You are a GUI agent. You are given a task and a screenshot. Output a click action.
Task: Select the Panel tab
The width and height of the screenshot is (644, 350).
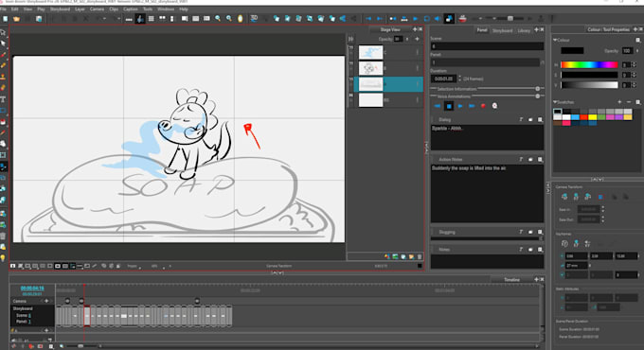(482, 30)
